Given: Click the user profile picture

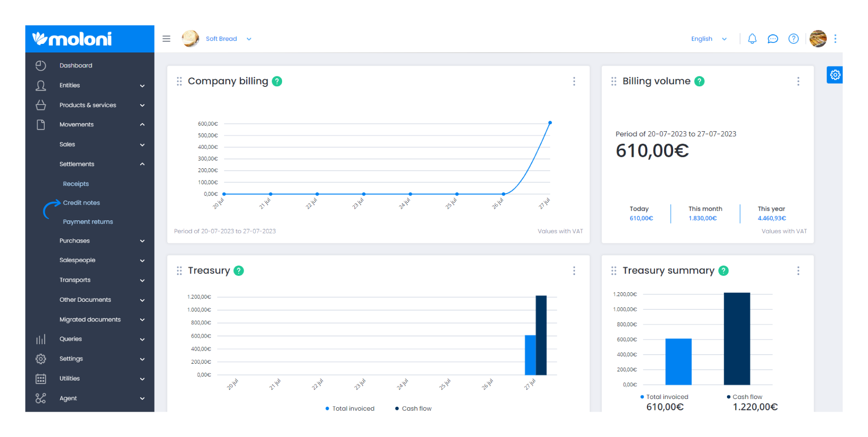Looking at the screenshot, I should coord(818,39).
